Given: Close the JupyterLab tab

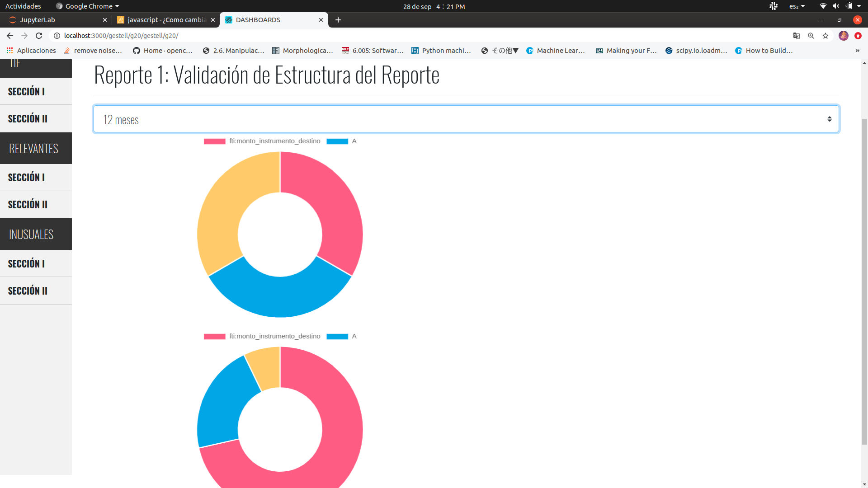Looking at the screenshot, I should click(105, 20).
